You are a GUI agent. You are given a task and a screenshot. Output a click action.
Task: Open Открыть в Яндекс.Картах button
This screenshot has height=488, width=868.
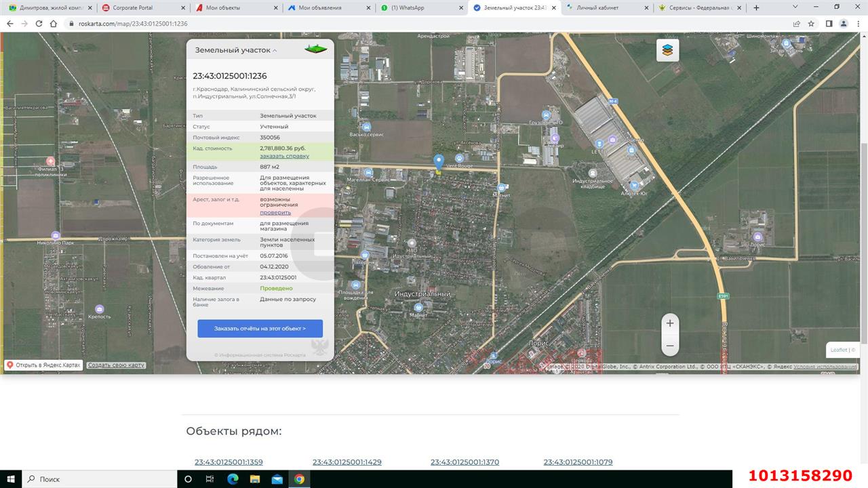pyautogui.click(x=43, y=365)
